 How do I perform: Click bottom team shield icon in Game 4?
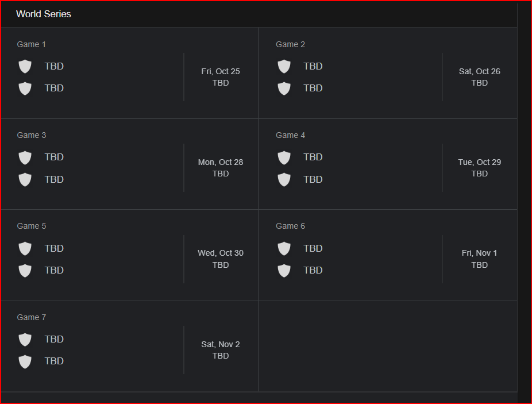pyautogui.click(x=284, y=179)
